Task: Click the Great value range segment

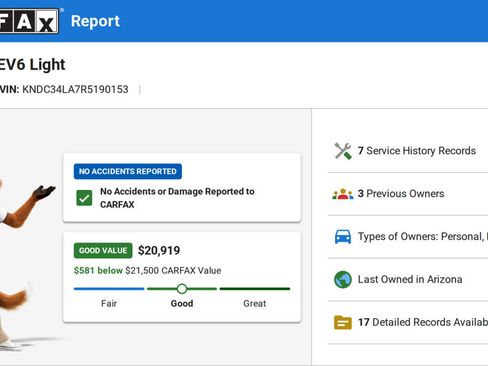Action: (255, 289)
